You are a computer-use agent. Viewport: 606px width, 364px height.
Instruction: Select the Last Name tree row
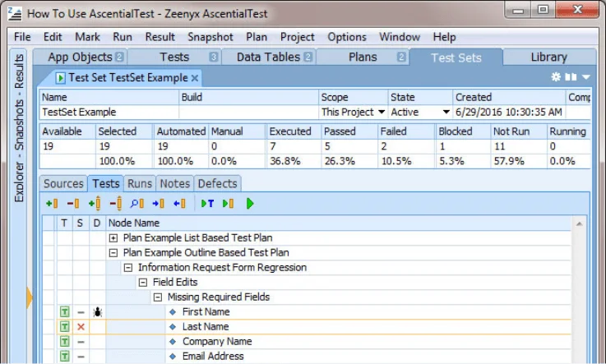click(x=314, y=326)
